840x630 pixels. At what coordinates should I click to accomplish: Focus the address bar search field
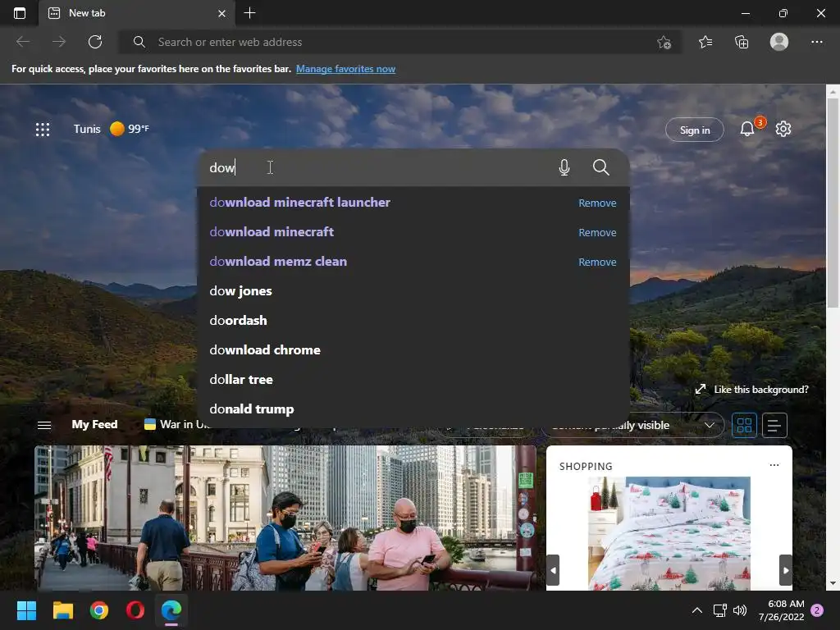[x=399, y=42]
